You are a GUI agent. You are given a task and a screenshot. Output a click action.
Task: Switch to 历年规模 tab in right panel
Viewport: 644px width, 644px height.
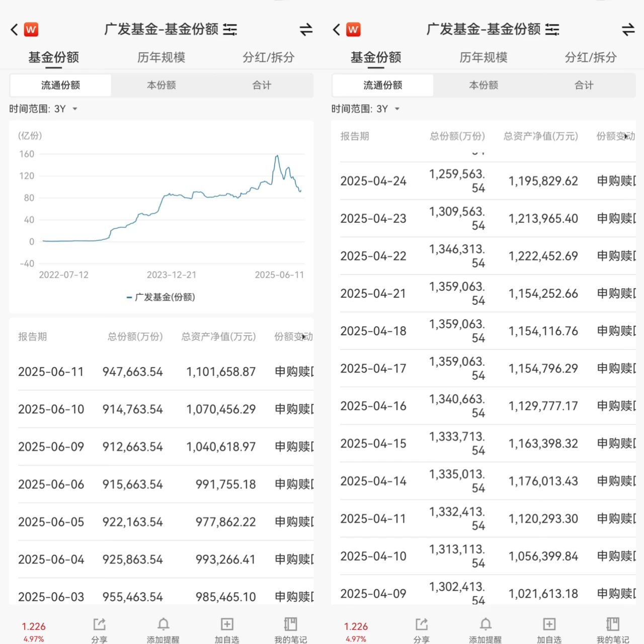[x=483, y=57]
